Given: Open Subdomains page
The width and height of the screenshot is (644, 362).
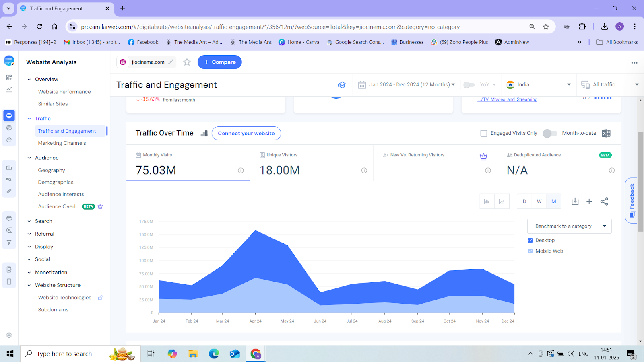Looking at the screenshot, I should click(x=53, y=310).
